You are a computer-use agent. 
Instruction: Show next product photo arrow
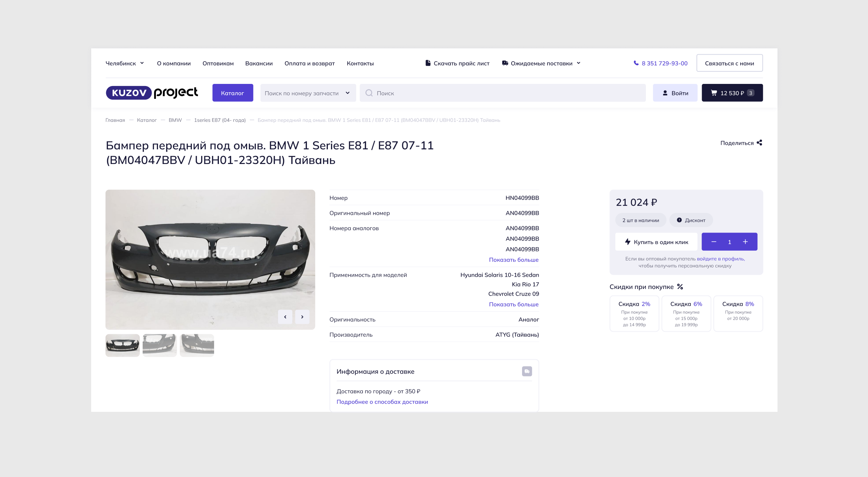pos(302,317)
